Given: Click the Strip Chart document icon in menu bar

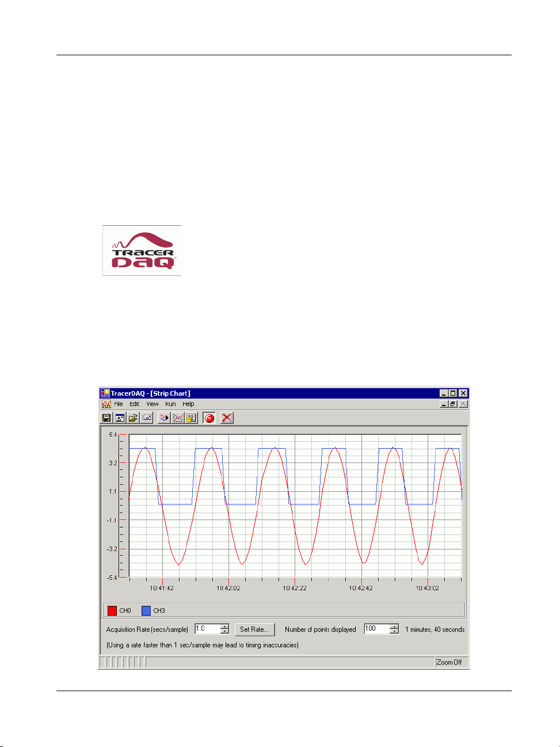Looking at the screenshot, I should click(x=106, y=404).
